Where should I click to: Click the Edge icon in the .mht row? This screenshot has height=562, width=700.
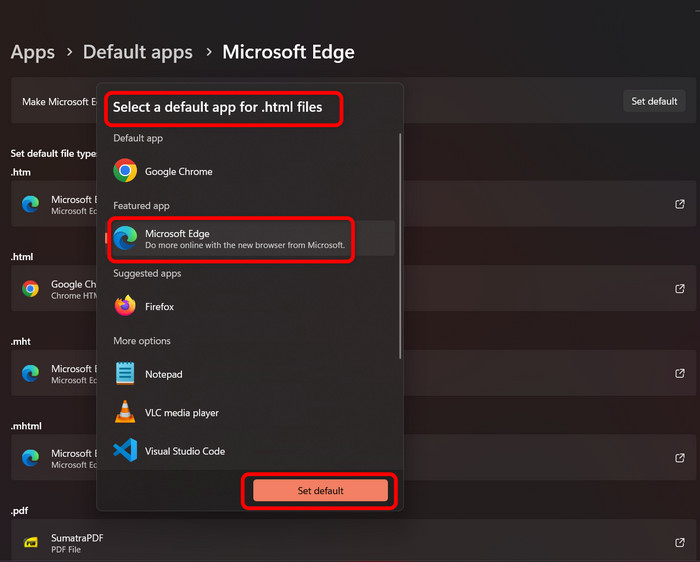[x=30, y=373]
